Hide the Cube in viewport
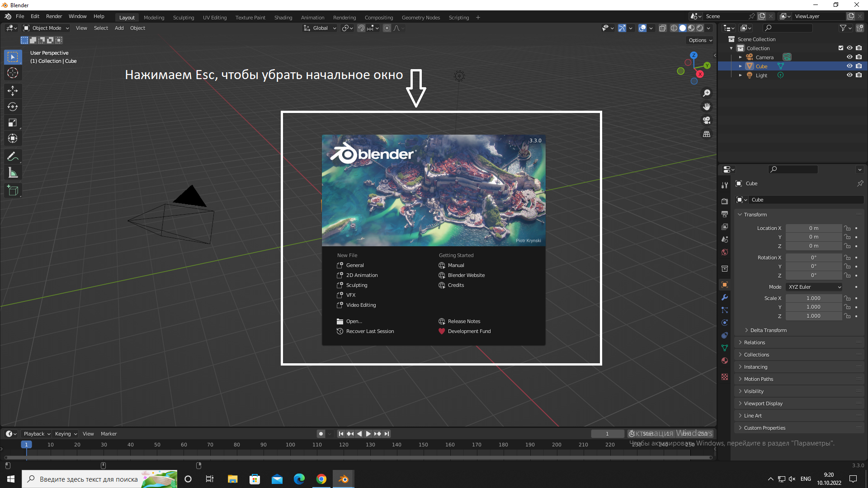 [x=849, y=66]
